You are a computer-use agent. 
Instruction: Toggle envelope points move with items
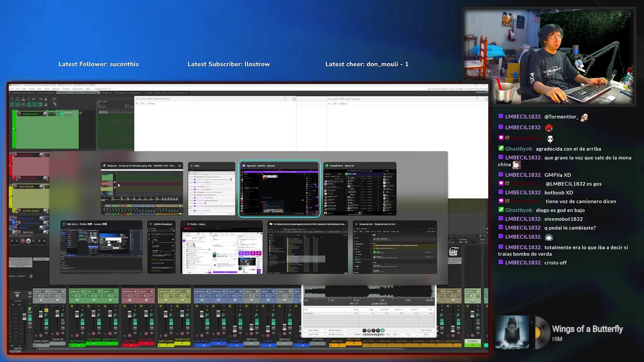coord(29,105)
